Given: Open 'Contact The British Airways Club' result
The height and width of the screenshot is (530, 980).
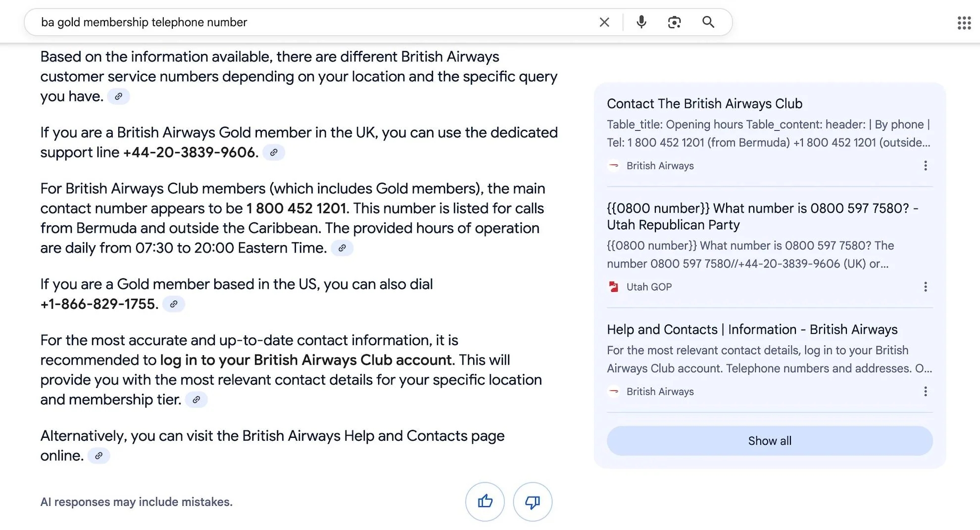Looking at the screenshot, I should pyautogui.click(x=705, y=104).
